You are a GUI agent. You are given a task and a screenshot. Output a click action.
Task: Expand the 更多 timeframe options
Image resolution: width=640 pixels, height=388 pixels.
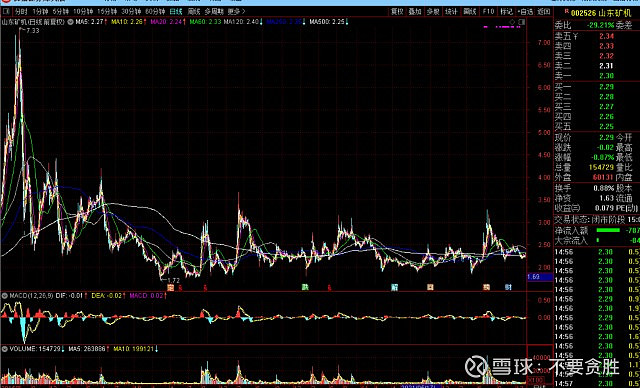[x=236, y=12]
